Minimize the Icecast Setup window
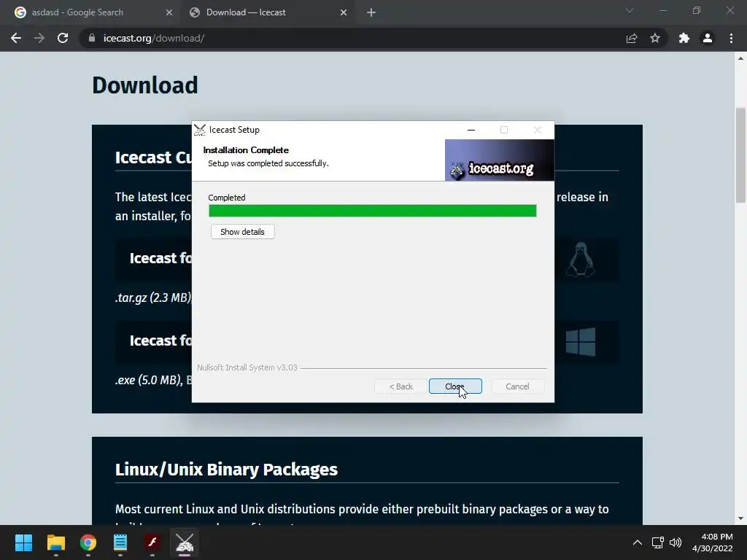Image resolution: width=747 pixels, height=560 pixels. pos(471,130)
